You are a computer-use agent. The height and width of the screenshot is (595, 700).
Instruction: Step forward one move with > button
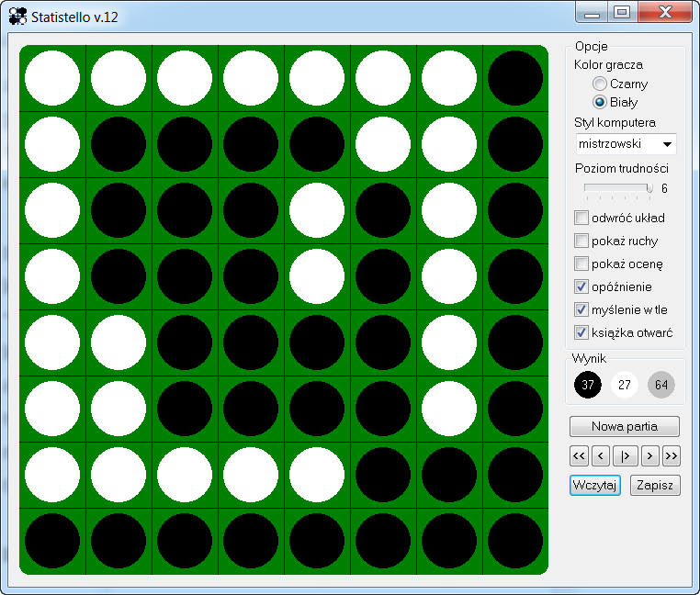(649, 455)
